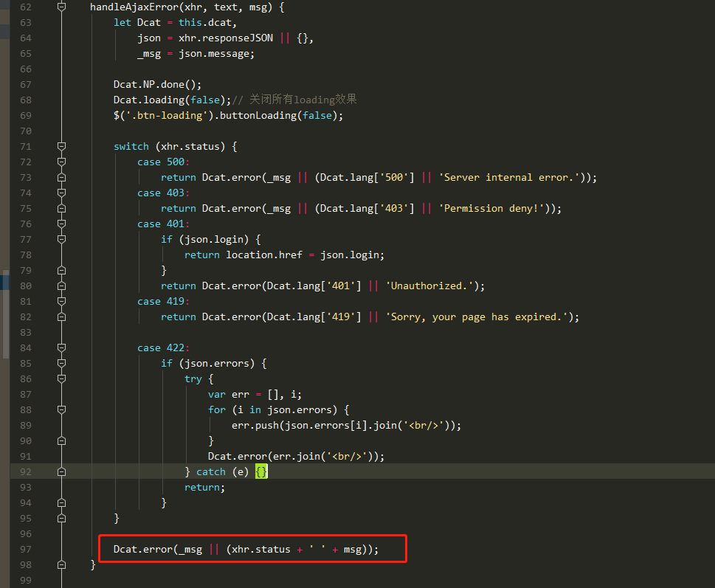Viewport: 715px width, 588px height.
Task: Click 'location.href' on line 78
Action: click(x=264, y=255)
